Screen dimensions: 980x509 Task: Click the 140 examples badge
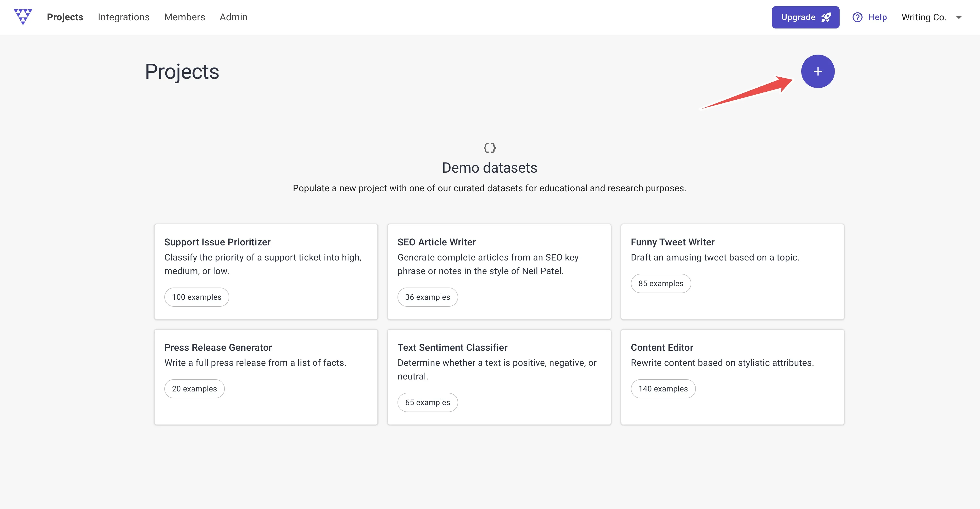663,389
